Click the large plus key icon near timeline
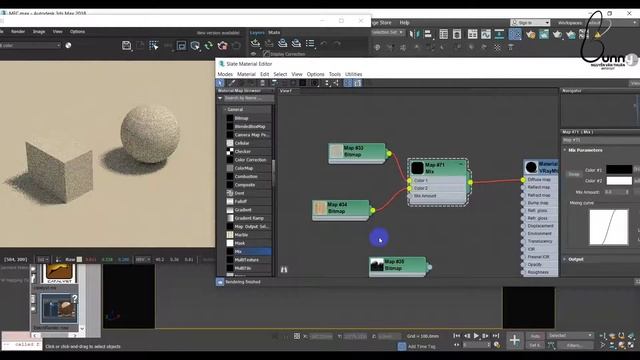 515,340
